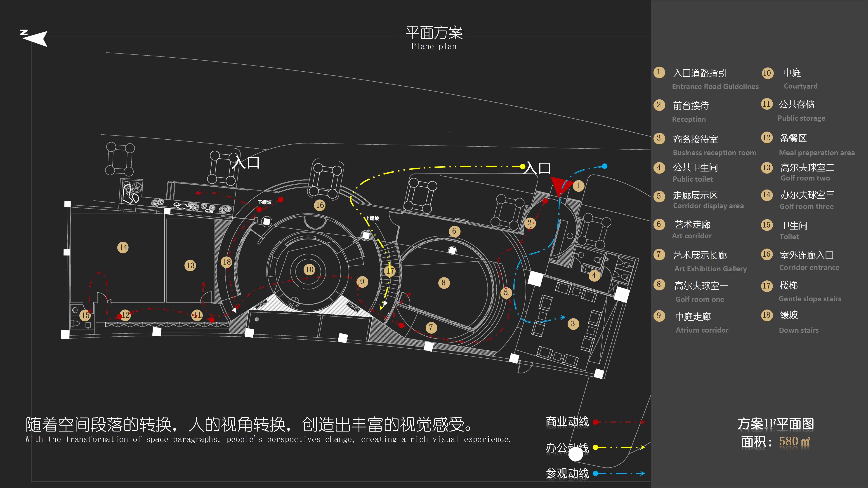The width and height of the screenshot is (868, 488).
Task: Click the red 商业动线 line sample
Action: (x=619, y=422)
